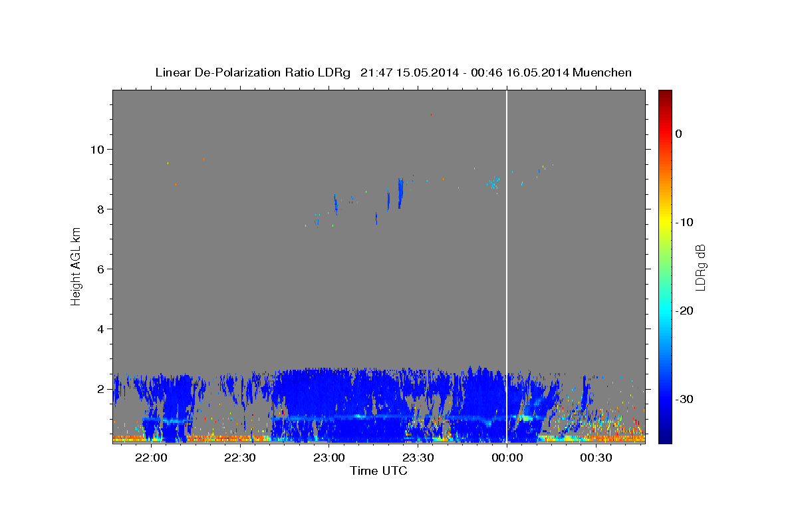
Task: Click the colorbar tick label -30
Action: click(684, 399)
